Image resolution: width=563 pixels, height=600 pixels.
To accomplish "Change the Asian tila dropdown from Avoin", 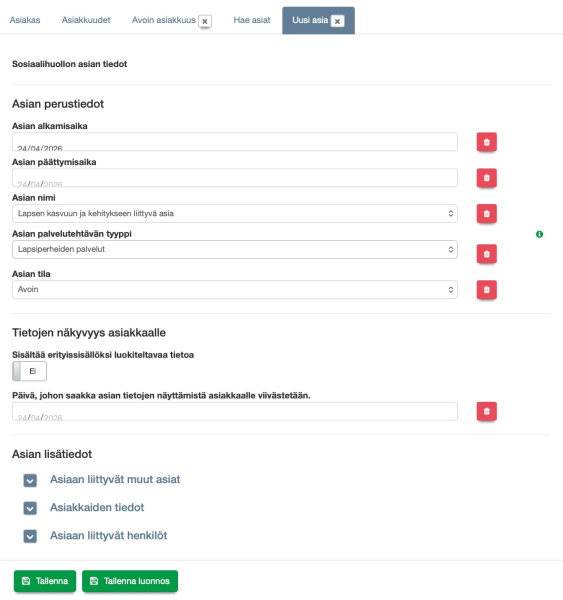I will [235, 290].
